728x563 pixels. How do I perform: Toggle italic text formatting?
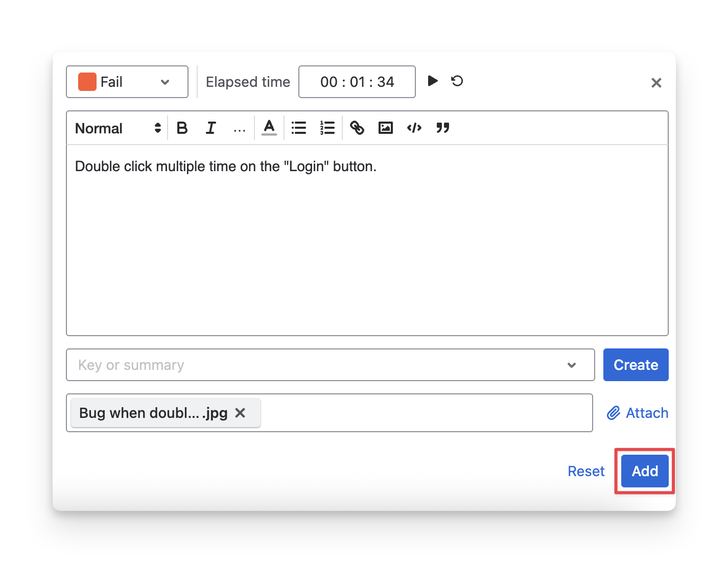[210, 128]
